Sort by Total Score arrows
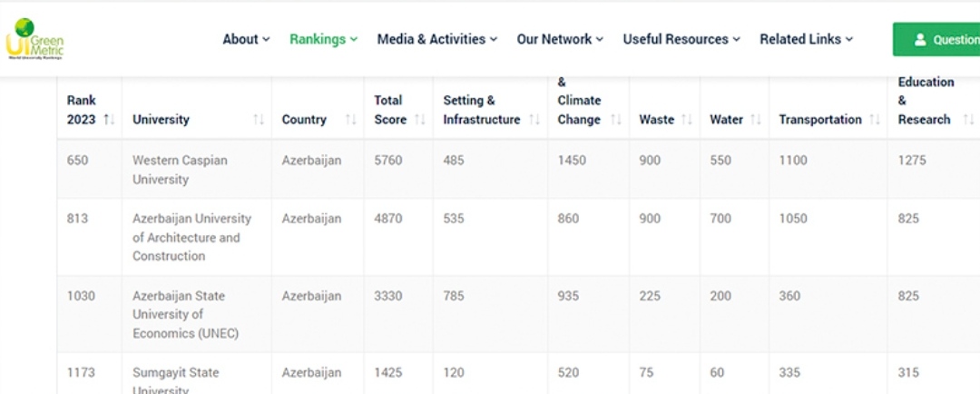 [420, 120]
